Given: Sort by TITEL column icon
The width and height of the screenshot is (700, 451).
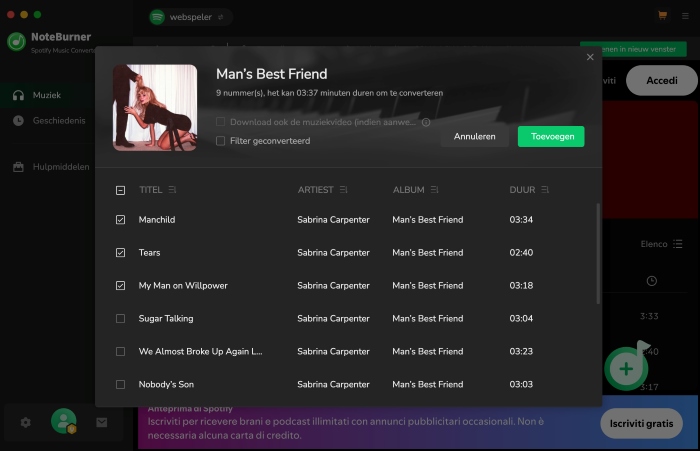Looking at the screenshot, I should 172,190.
